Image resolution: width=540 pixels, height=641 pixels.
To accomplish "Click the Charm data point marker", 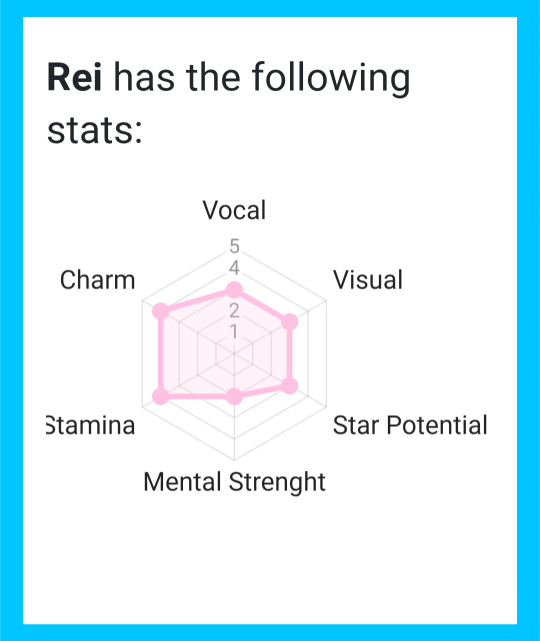I will click(x=161, y=312).
